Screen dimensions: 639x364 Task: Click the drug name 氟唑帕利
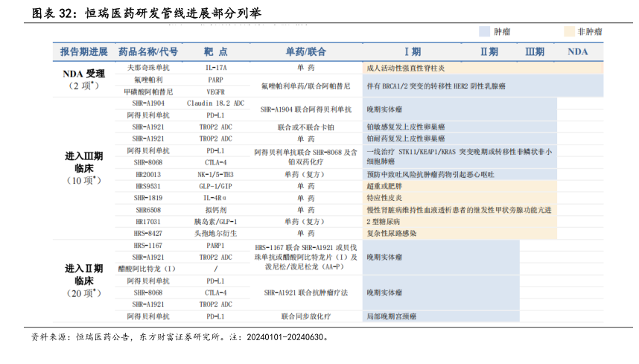(x=148, y=80)
